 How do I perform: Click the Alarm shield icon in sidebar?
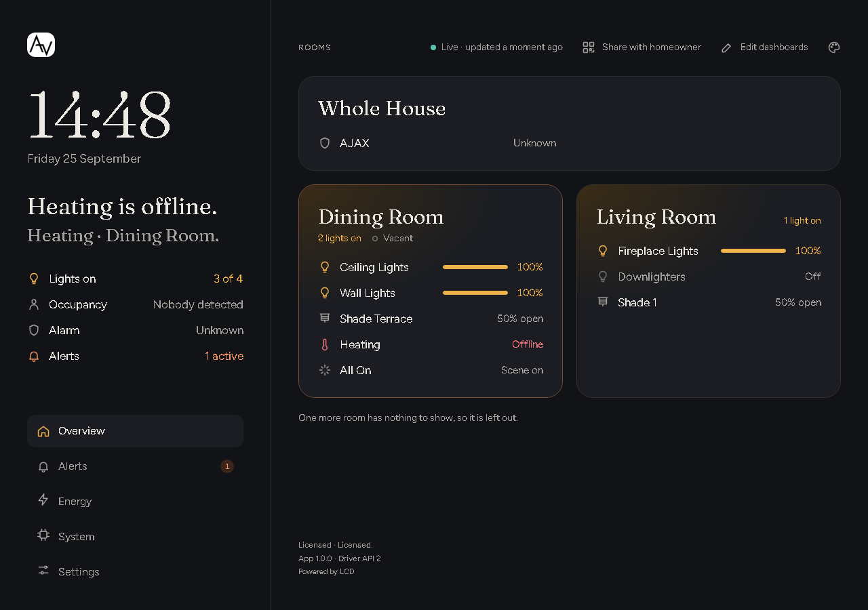click(x=34, y=330)
